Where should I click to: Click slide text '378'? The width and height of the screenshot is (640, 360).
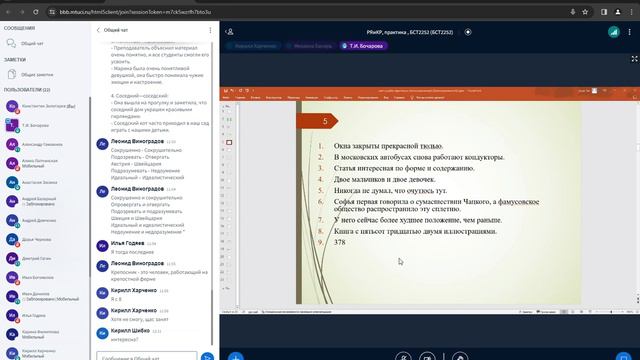pyautogui.click(x=340, y=242)
